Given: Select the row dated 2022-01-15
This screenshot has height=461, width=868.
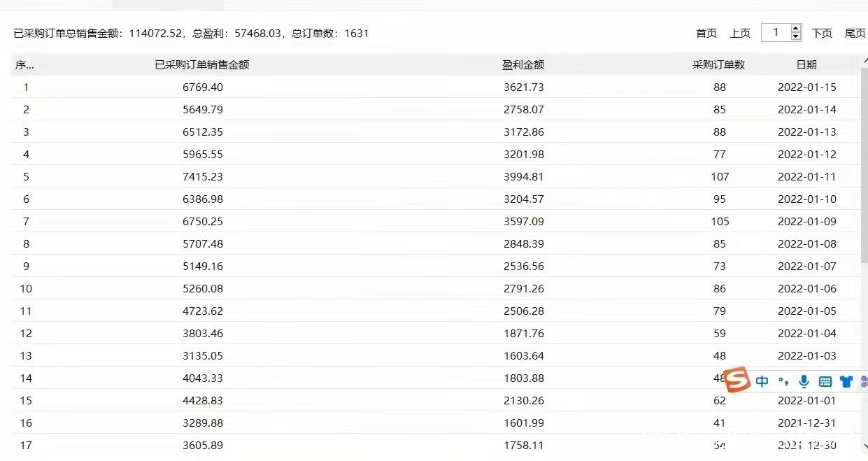Looking at the screenshot, I should click(x=420, y=87).
